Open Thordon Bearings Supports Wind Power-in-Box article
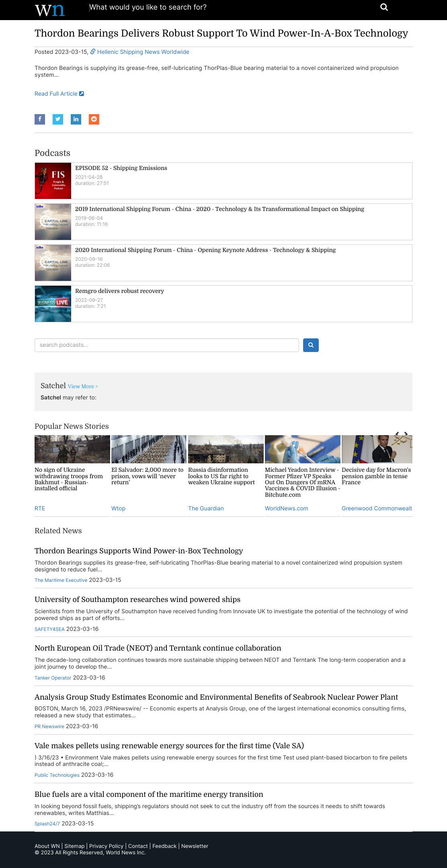This screenshot has width=447, height=868. point(139,551)
